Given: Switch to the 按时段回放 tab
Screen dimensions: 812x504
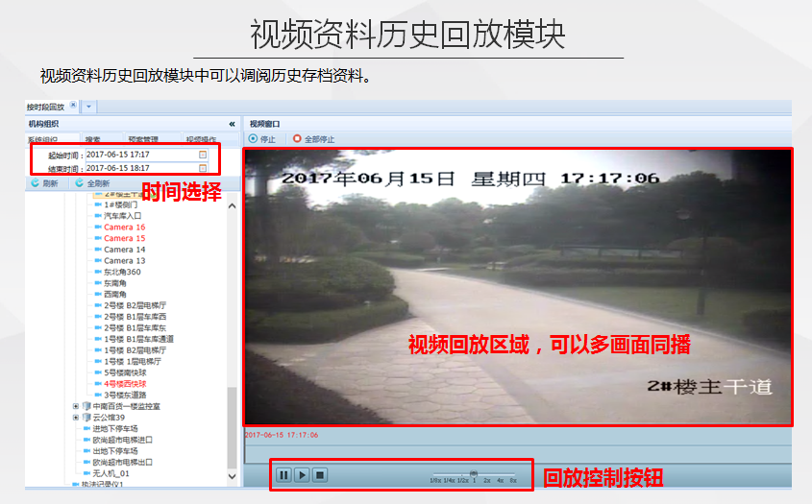Looking at the screenshot, I should (x=45, y=106).
